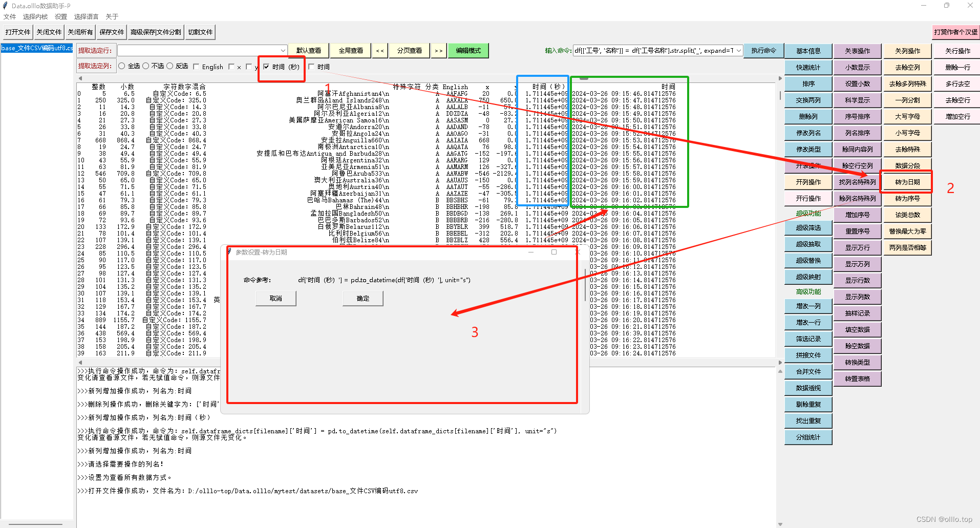This screenshot has height=528, width=980.
Task: Click the 转为日期 button
Action: pos(907,182)
